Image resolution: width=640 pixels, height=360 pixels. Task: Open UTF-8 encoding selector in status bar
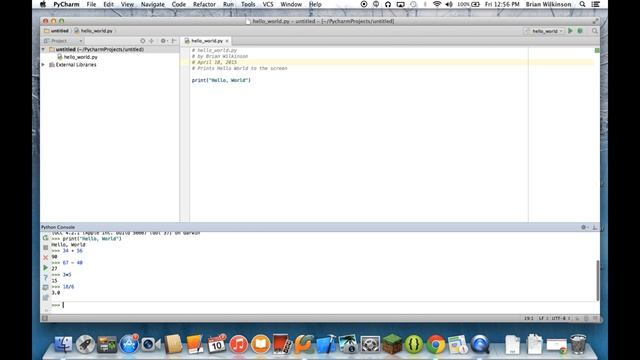560,318
